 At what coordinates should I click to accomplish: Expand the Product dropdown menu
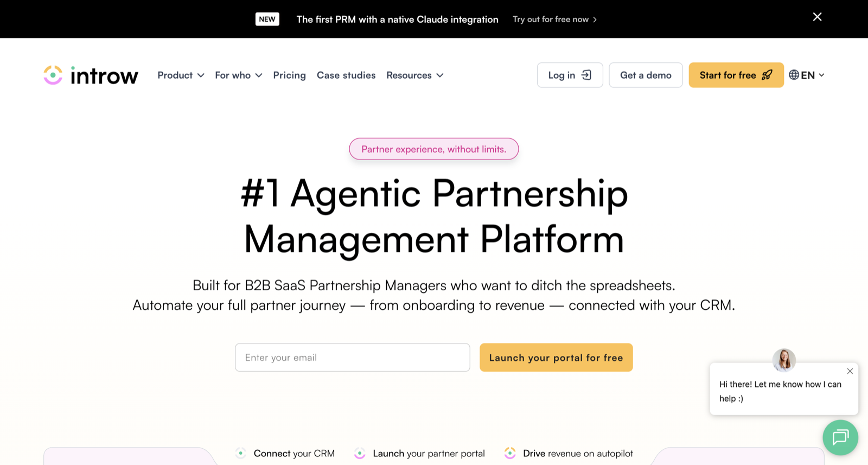(181, 75)
